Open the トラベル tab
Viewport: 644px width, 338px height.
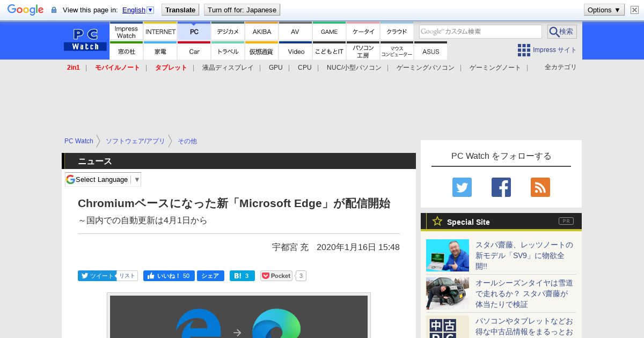[228, 51]
